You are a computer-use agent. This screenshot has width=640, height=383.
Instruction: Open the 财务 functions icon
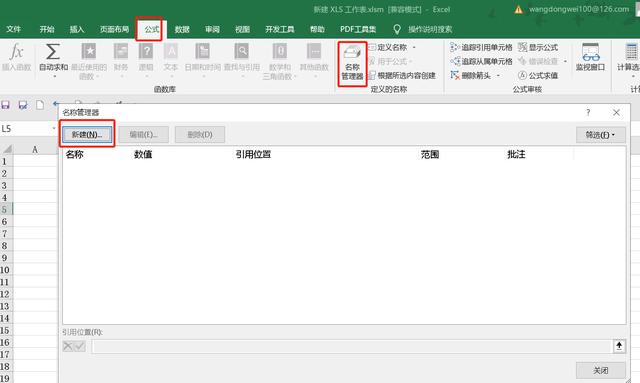point(121,52)
